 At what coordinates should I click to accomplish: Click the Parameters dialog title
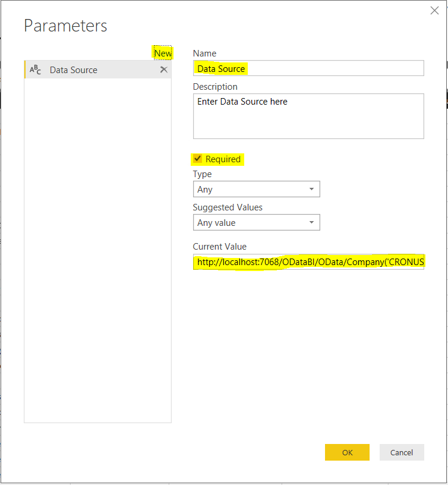pos(65,26)
